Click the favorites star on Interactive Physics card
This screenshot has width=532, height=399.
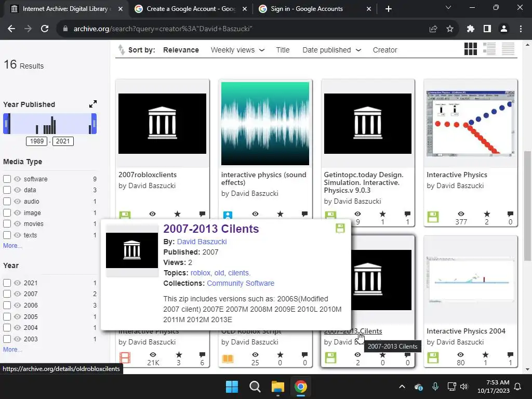487,214
